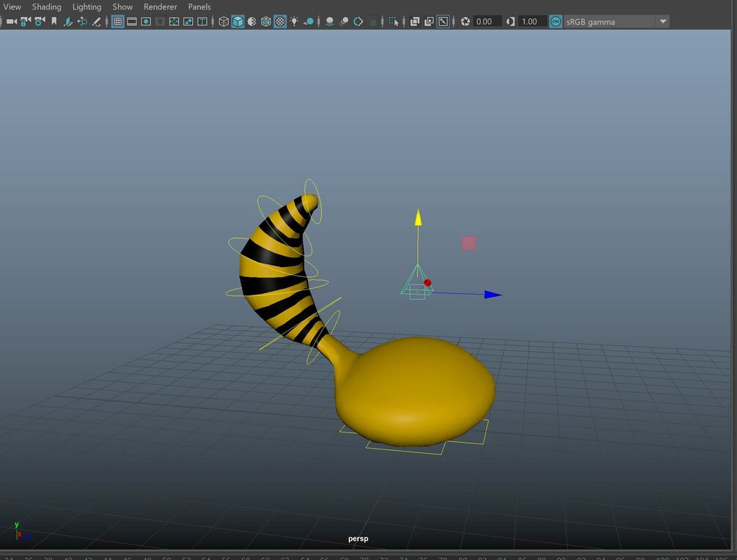Toggle Smooth Shade All cube icon

point(238,21)
